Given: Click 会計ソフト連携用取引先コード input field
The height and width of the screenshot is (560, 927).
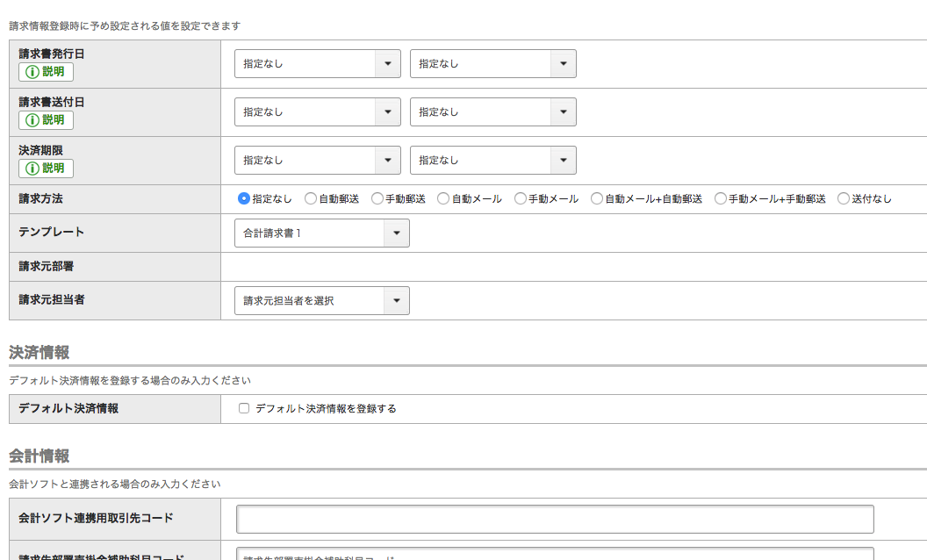Looking at the screenshot, I should (x=555, y=519).
